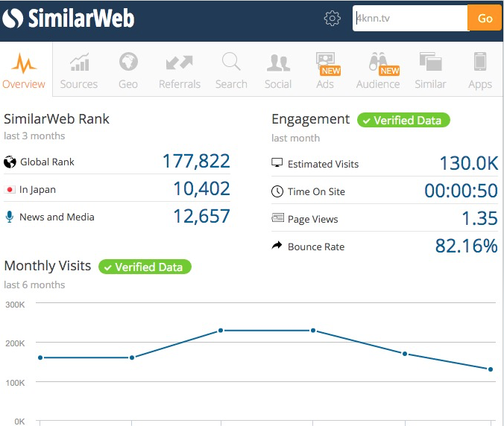Click the 4knn.tv search field
Viewport: 504px width, 426px height.
[x=410, y=19]
